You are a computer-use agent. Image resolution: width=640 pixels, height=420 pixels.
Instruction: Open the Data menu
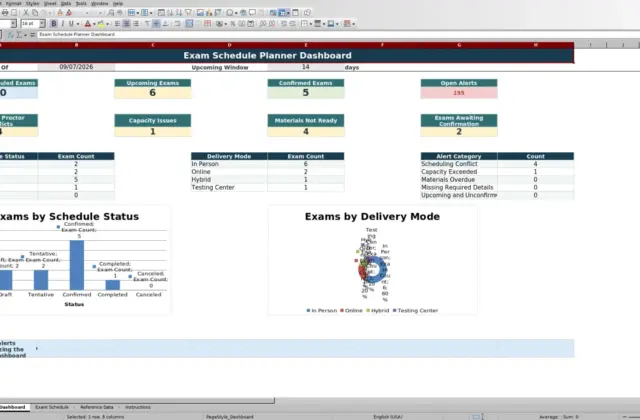(x=66, y=3)
